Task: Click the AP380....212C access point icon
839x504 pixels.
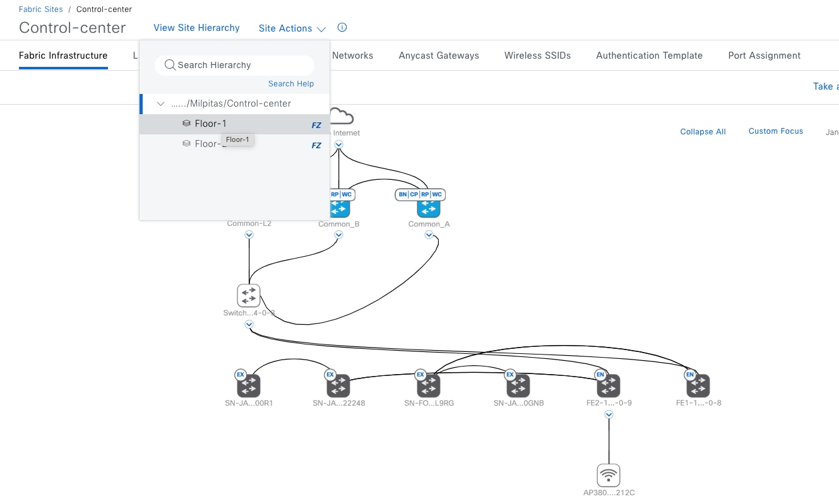Action: point(608,474)
